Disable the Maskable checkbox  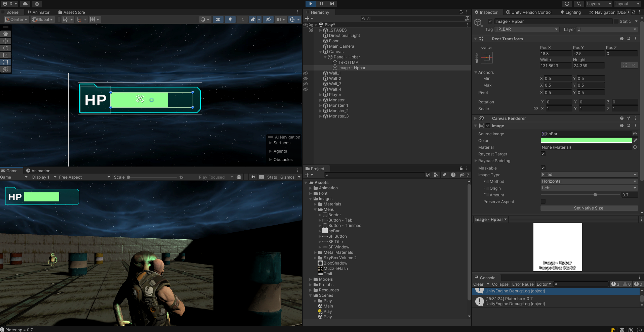coord(543,168)
